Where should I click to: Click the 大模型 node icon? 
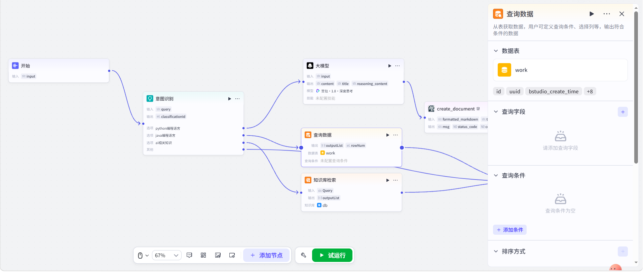tap(310, 66)
